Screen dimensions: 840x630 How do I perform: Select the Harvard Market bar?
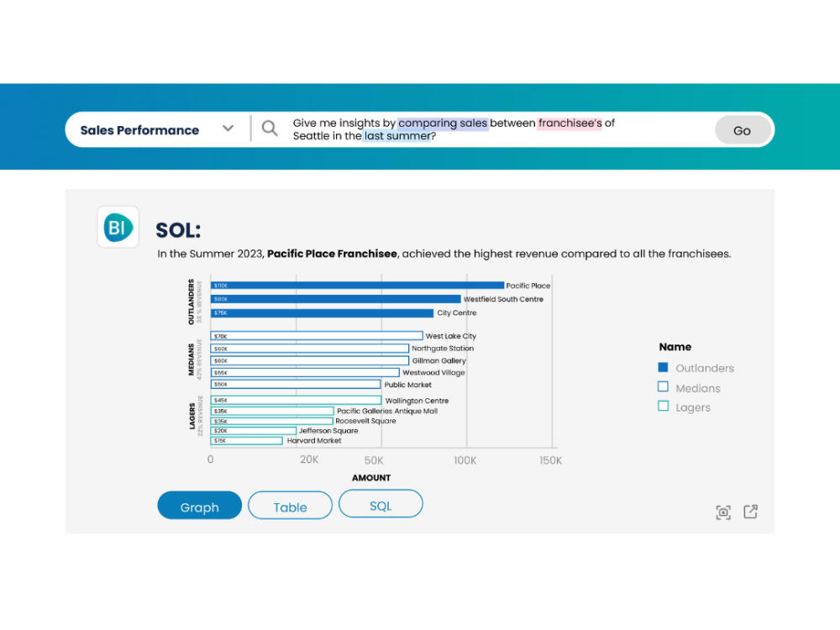point(246,440)
